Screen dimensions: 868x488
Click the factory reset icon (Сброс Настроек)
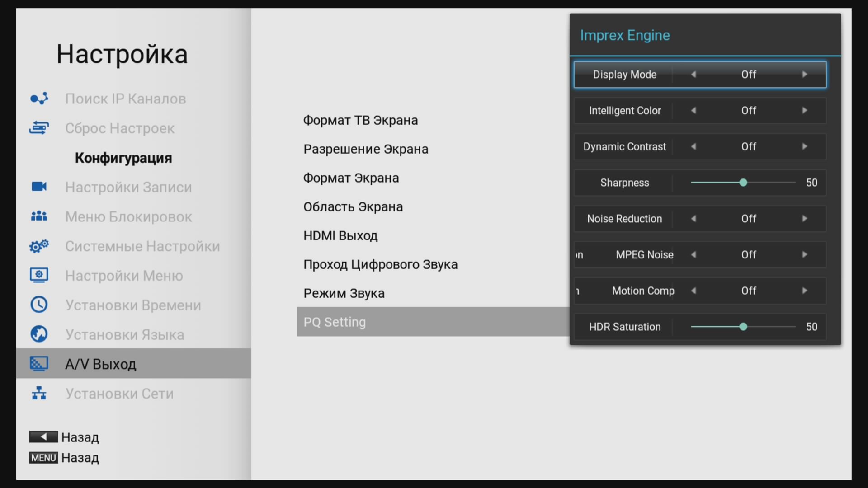[39, 128]
